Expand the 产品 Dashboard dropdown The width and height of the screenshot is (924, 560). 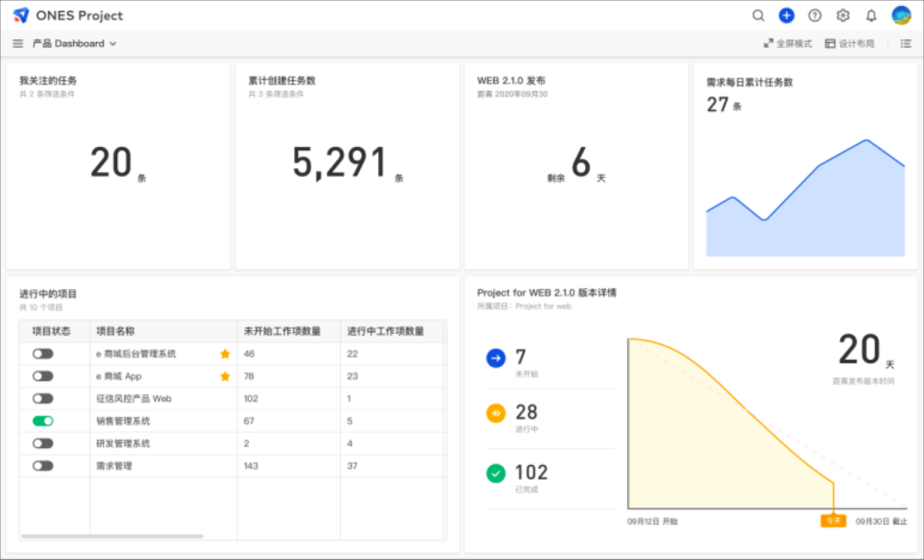click(x=74, y=44)
